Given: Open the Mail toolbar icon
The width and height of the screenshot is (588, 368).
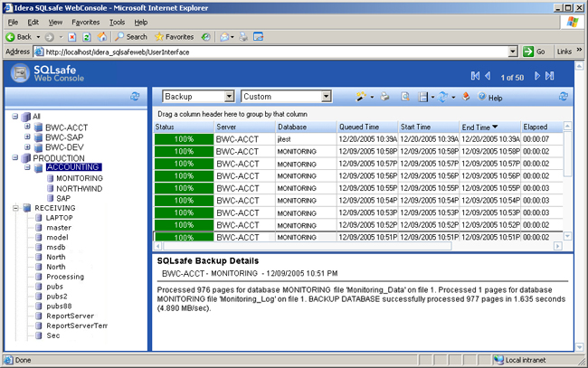Looking at the screenshot, I should click(x=224, y=37).
